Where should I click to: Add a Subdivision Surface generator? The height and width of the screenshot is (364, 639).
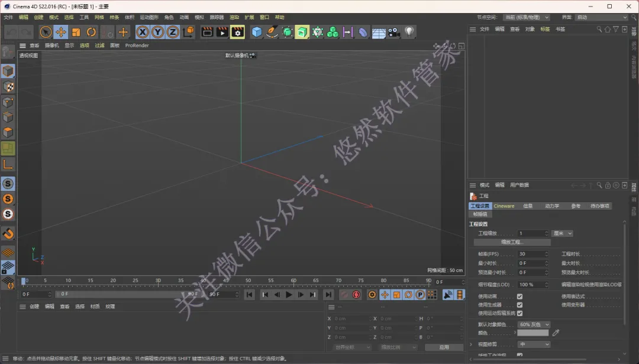tap(288, 32)
